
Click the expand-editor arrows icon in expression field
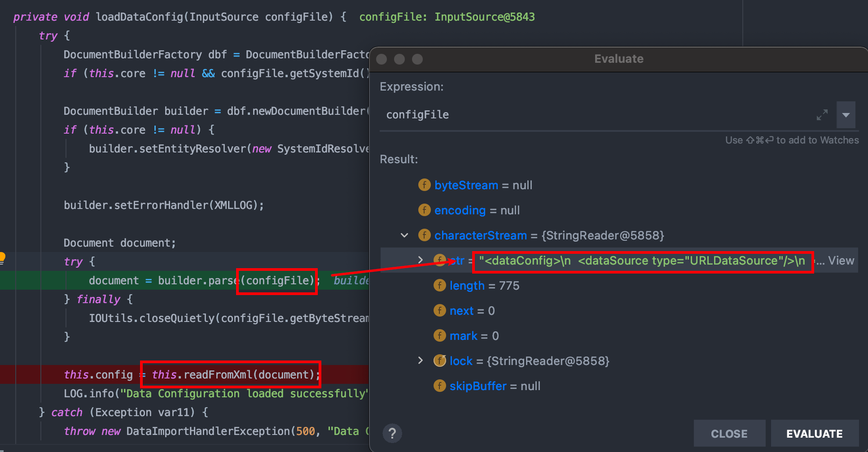pyautogui.click(x=822, y=115)
